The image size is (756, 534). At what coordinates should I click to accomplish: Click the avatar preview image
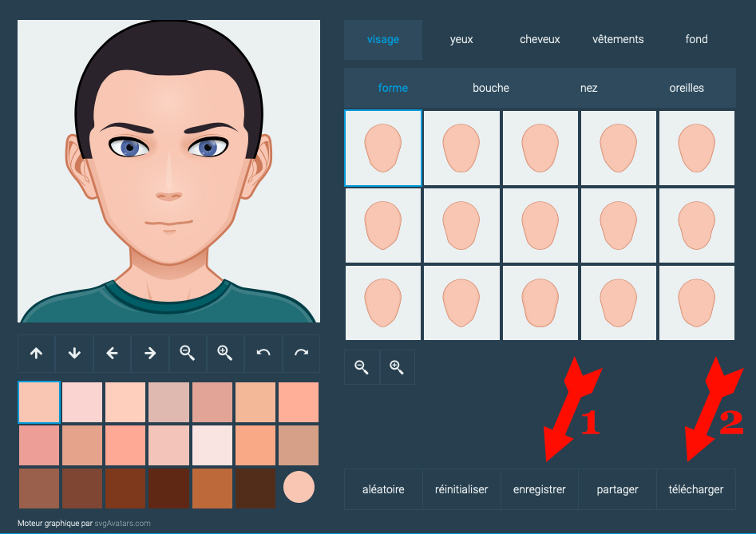(x=168, y=171)
